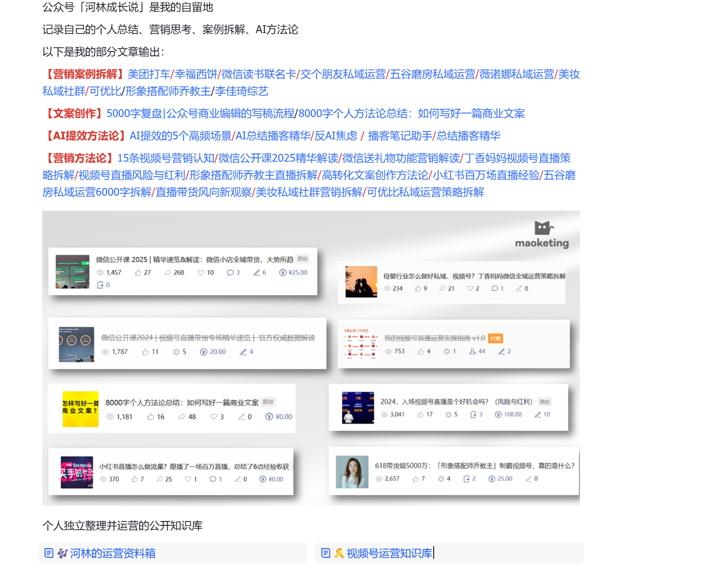The width and height of the screenshot is (728, 571).
Task: Click the line starting 记录自己的个人总结
Action: [170, 30]
